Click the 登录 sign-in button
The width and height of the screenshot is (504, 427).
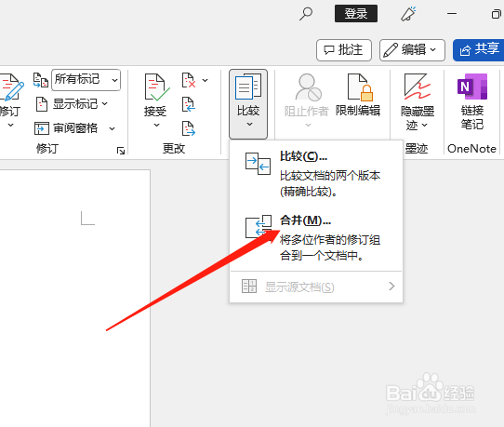(356, 14)
